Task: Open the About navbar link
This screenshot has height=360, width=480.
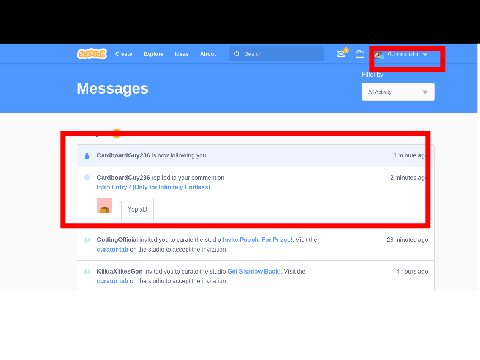Action: (208, 54)
